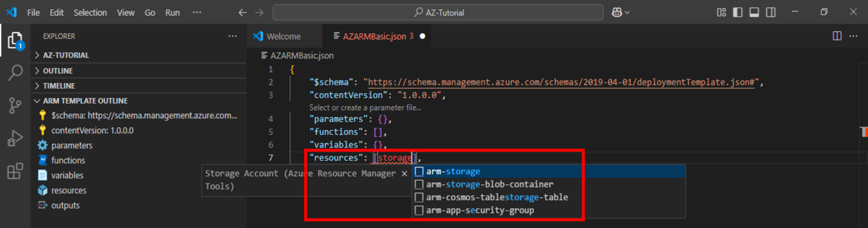868x228 pixels.
Task: Switch to the Welcome tab
Action: click(x=284, y=36)
